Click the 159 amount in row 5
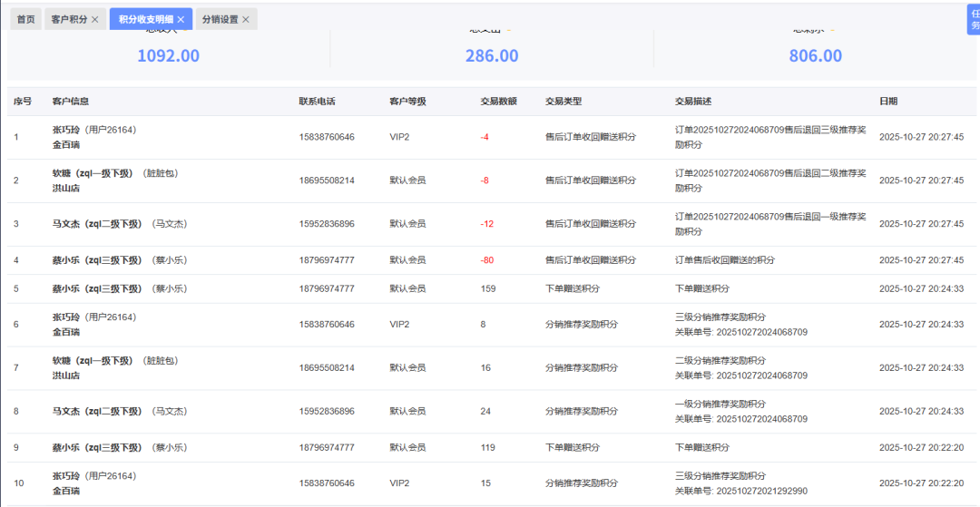 click(488, 289)
